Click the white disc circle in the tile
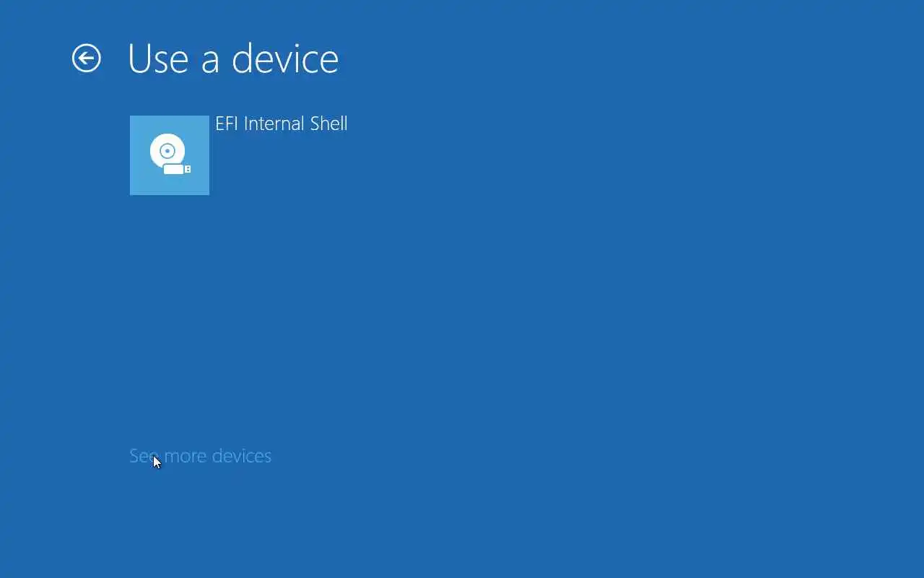This screenshot has height=578, width=924. [167, 150]
